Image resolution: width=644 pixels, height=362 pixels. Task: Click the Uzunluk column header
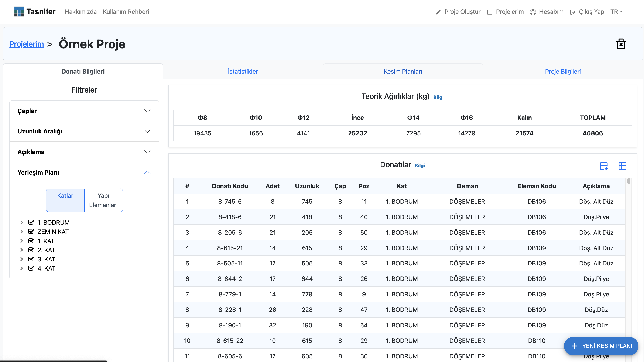(x=307, y=186)
